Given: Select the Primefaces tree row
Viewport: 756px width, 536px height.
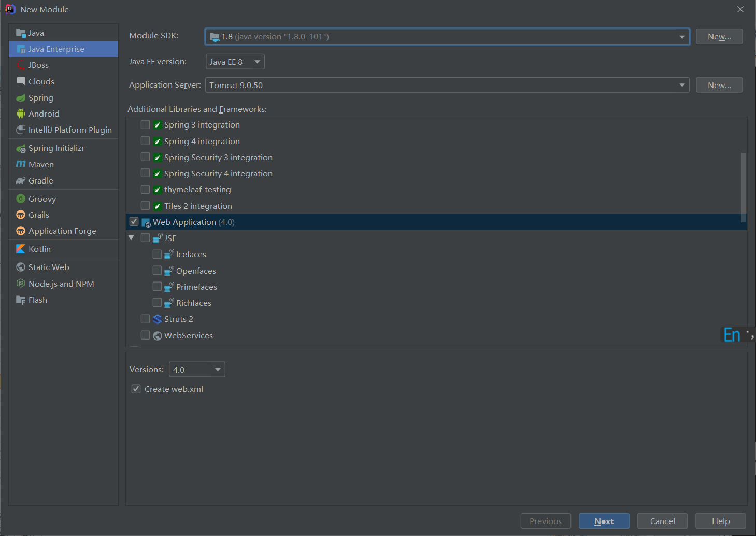Looking at the screenshot, I should coord(436,287).
